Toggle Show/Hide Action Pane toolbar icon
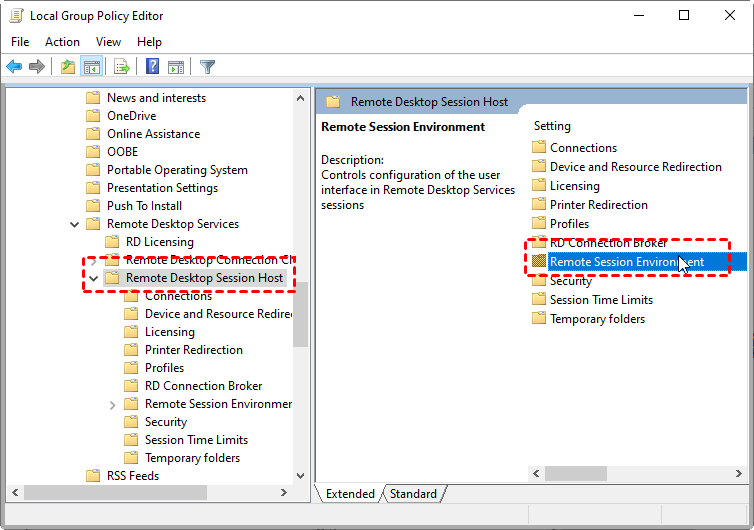 pos(176,66)
